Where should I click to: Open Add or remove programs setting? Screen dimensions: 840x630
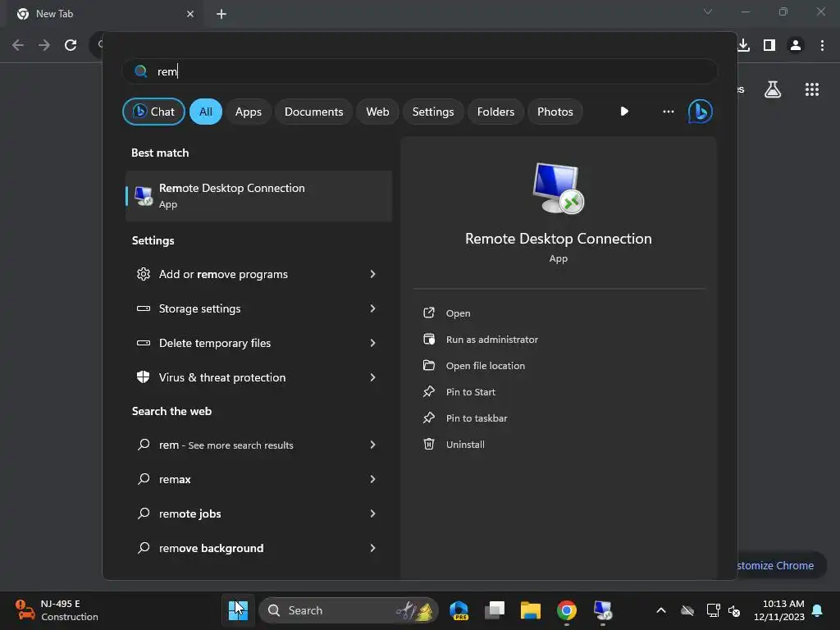pyautogui.click(x=258, y=274)
